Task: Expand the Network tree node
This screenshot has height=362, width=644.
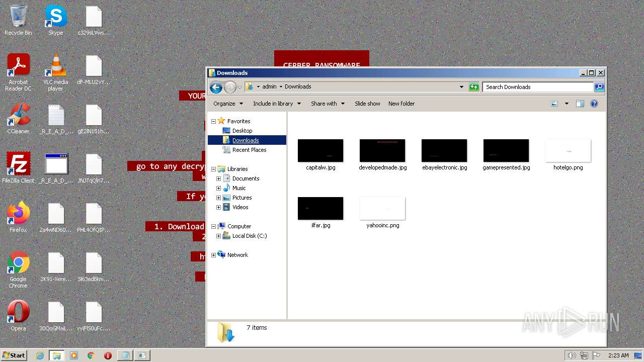Action: [213, 255]
